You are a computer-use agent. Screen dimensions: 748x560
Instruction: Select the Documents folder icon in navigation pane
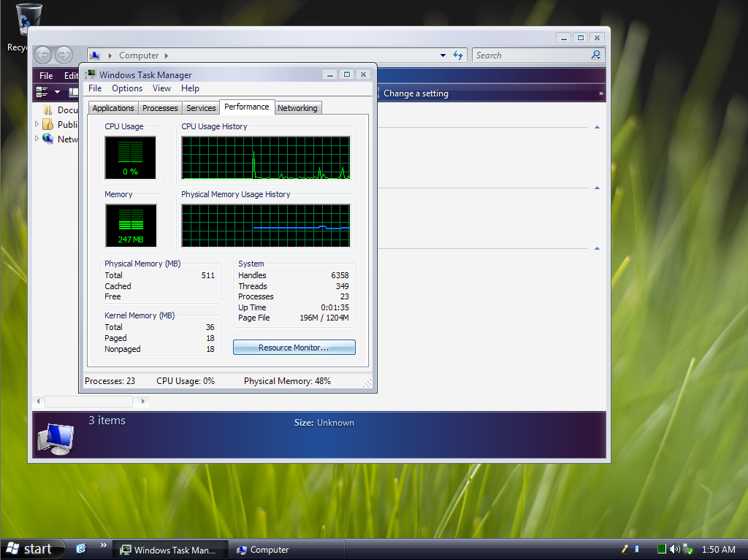coord(47,110)
